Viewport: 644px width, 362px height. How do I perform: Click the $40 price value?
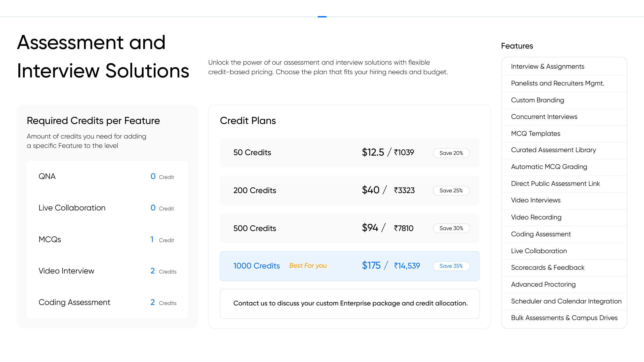point(371,190)
